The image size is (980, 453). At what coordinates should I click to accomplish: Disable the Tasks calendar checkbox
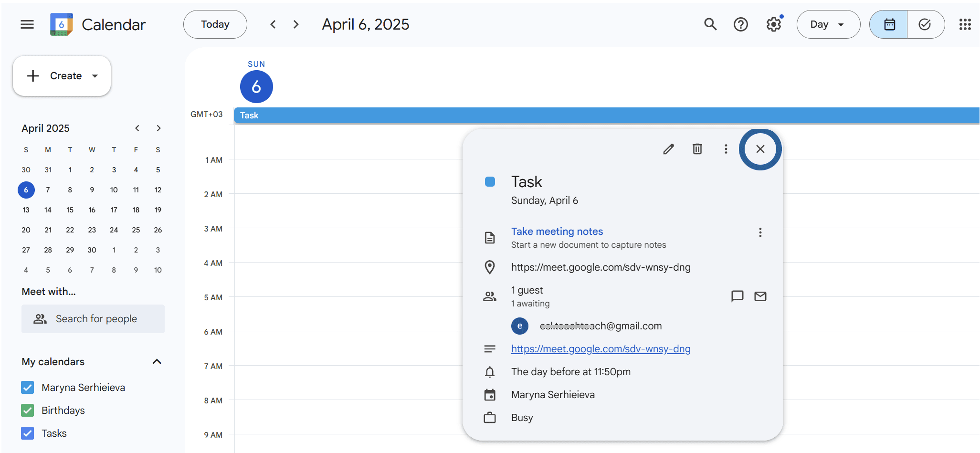[x=28, y=433]
